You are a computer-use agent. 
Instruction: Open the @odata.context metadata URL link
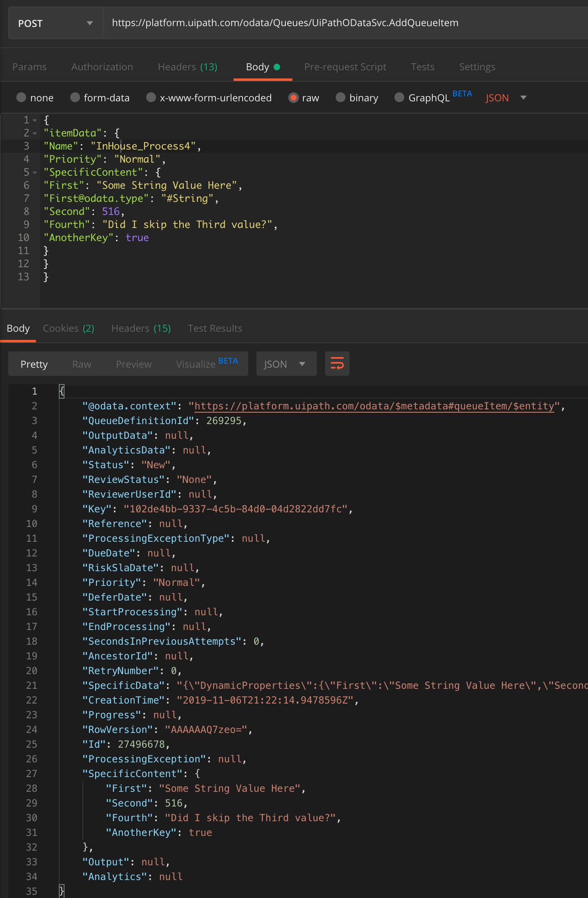tap(374, 406)
